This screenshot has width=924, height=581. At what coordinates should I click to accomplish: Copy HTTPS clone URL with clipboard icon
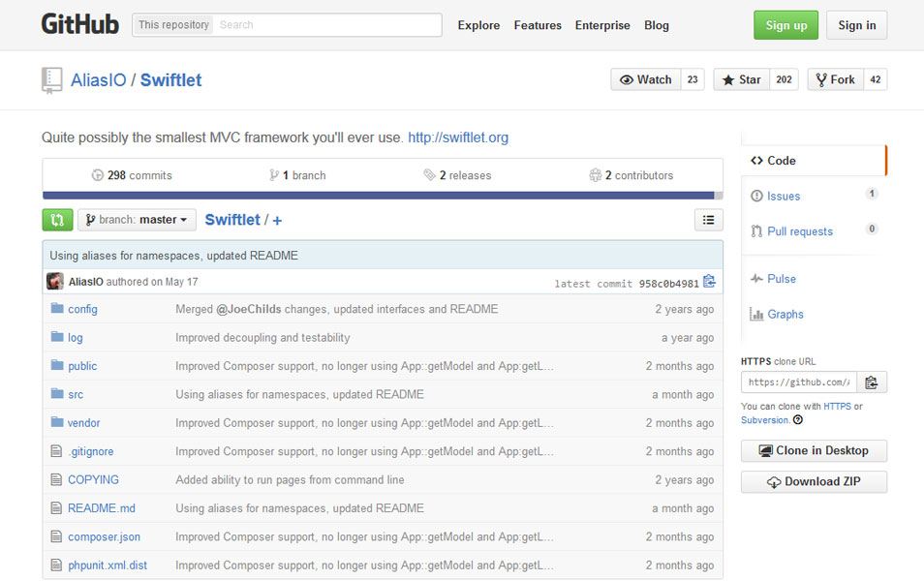(872, 382)
